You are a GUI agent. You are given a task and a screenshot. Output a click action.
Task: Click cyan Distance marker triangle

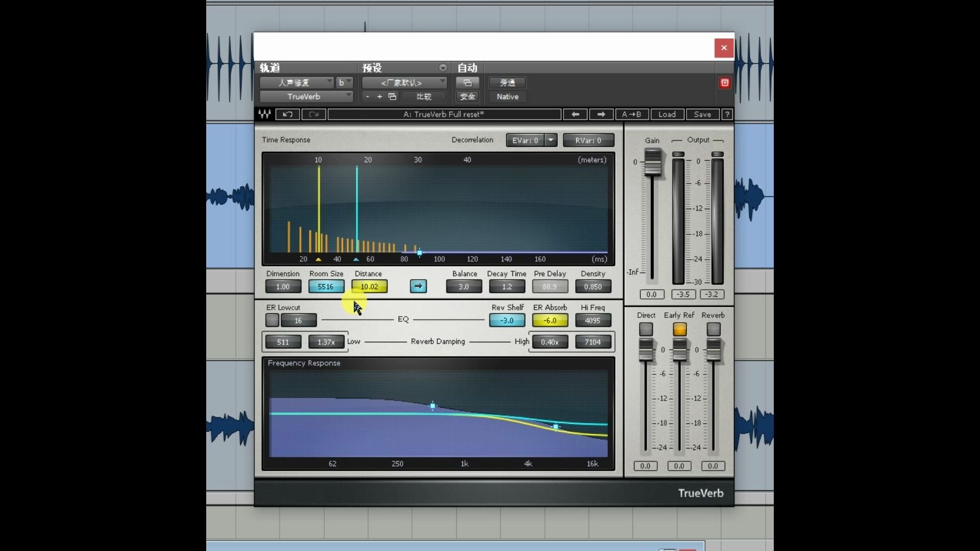point(356,259)
